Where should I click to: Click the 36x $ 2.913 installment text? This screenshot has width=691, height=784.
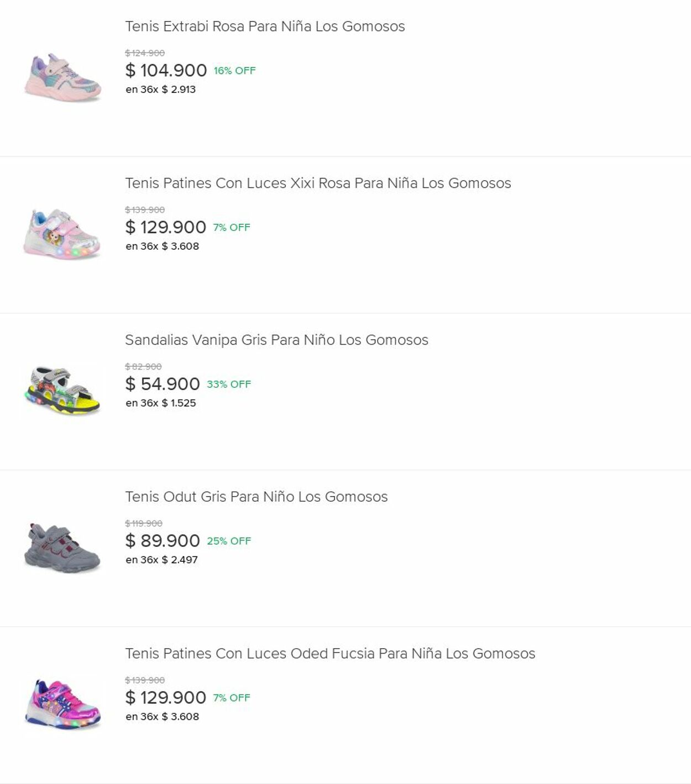[x=160, y=90]
